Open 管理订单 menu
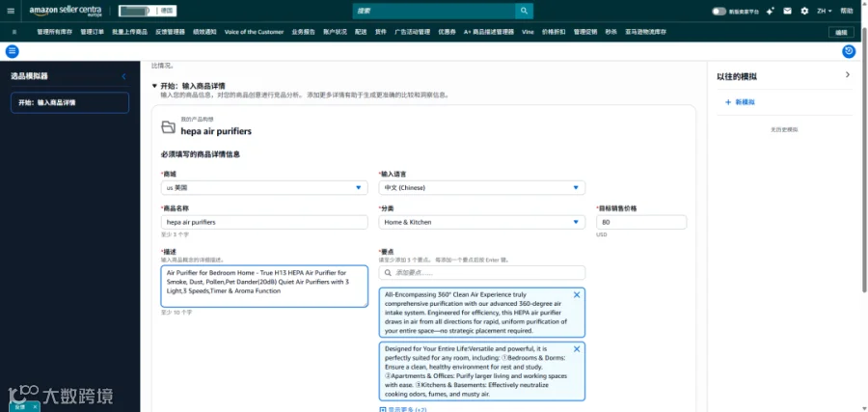This screenshot has height=412, width=868. (x=92, y=32)
